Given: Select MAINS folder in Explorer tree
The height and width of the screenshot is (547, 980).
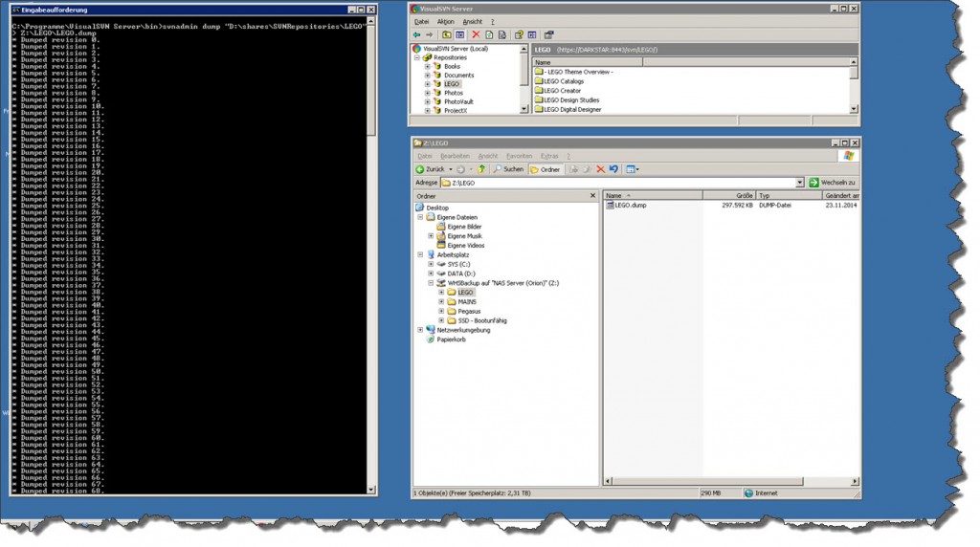Looking at the screenshot, I should (466, 301).
